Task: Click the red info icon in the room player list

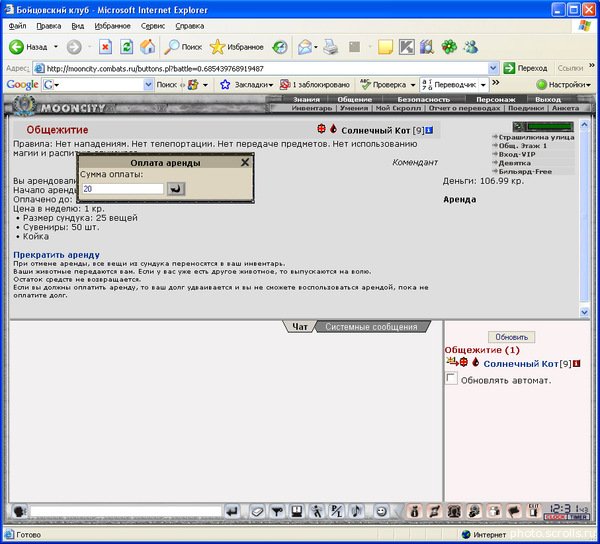Action: tap(577, 363)
